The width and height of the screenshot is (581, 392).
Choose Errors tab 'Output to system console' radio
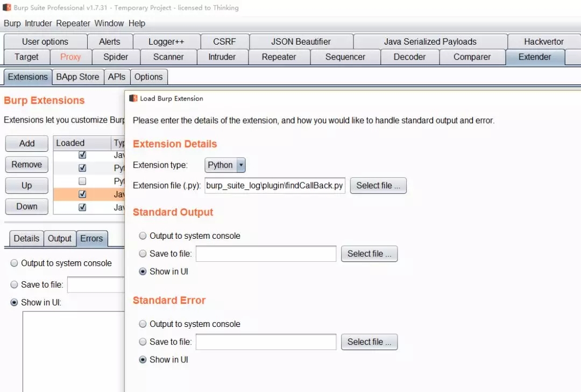[x=14, y=263]
